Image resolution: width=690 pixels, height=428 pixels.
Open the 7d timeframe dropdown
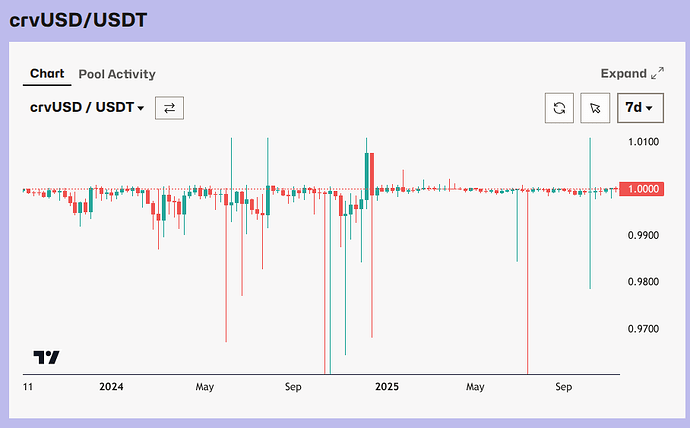tap(639, 107)
